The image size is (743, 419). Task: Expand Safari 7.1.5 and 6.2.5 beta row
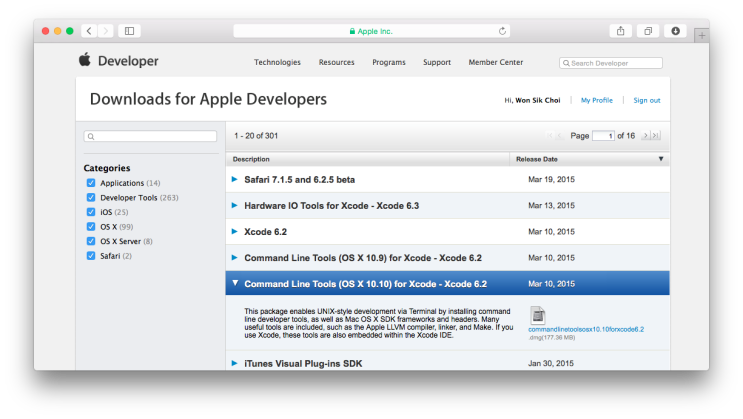click(234, 179)
